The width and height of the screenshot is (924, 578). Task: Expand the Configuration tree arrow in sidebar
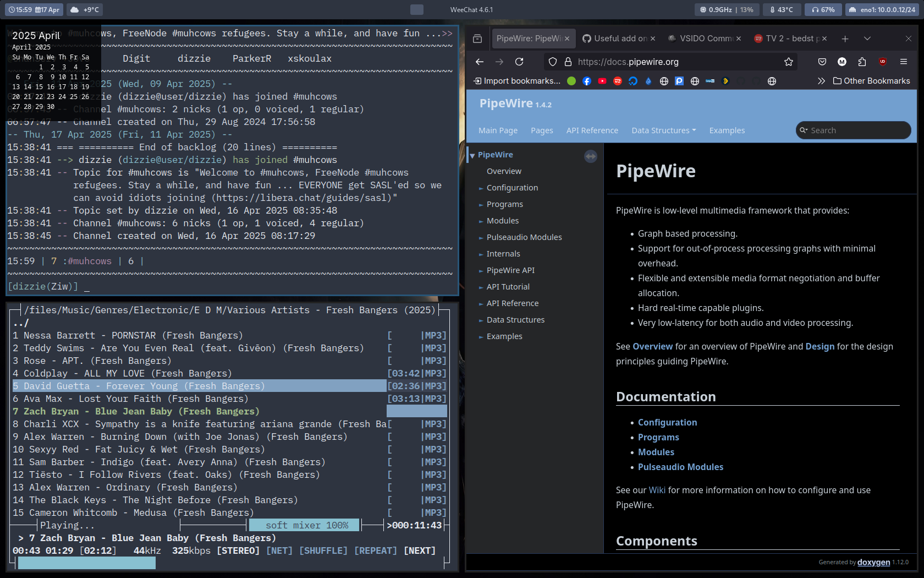(x=481, y=188)
